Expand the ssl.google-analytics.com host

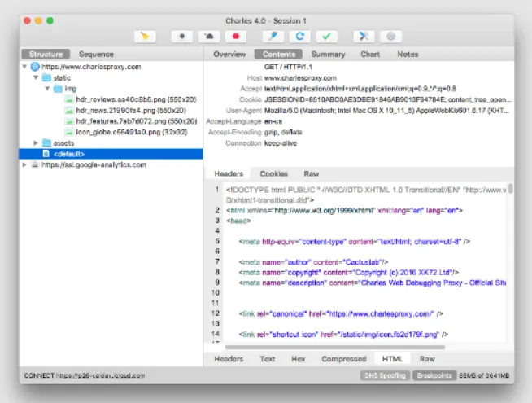[x=24, y=164]
